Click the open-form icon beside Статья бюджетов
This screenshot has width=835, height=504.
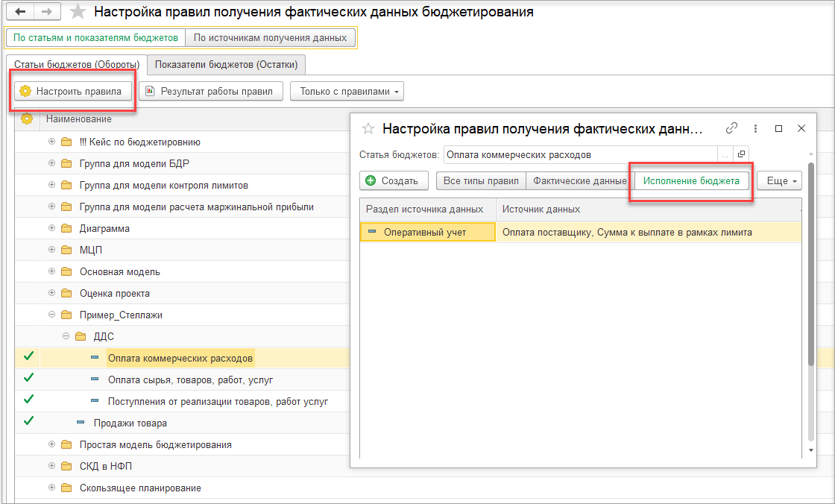click(x=741, y=154)
